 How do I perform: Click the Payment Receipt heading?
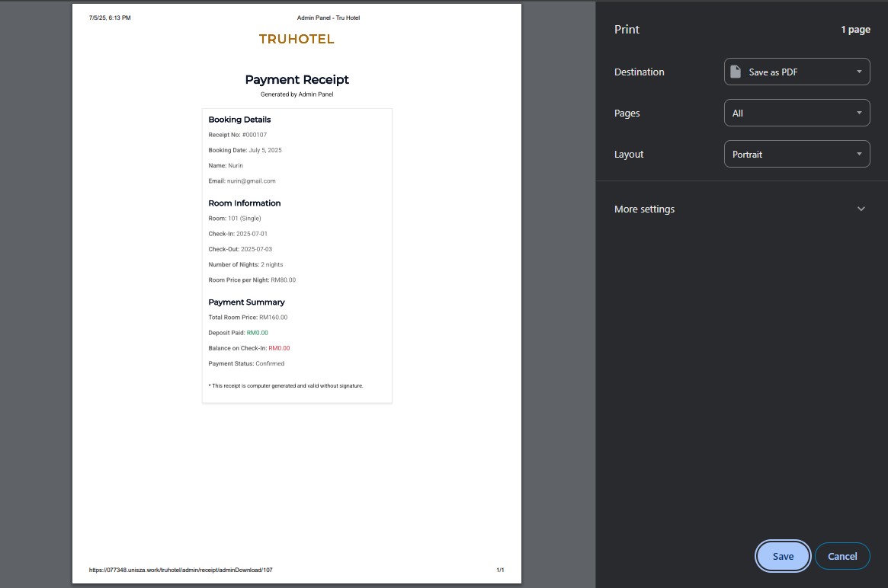coord(297,79)
